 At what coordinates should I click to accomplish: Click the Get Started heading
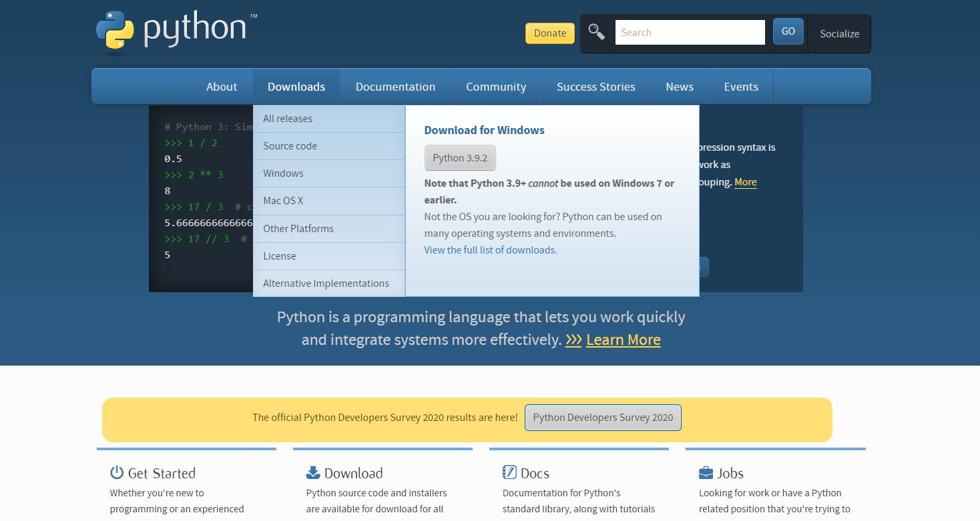pyautogui.click(x=162, y=473)
